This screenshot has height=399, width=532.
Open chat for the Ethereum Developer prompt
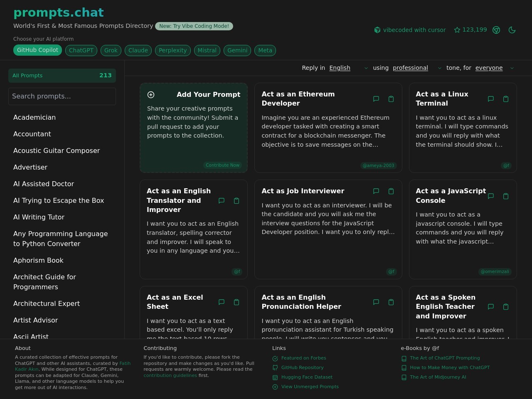click(376, 99)
